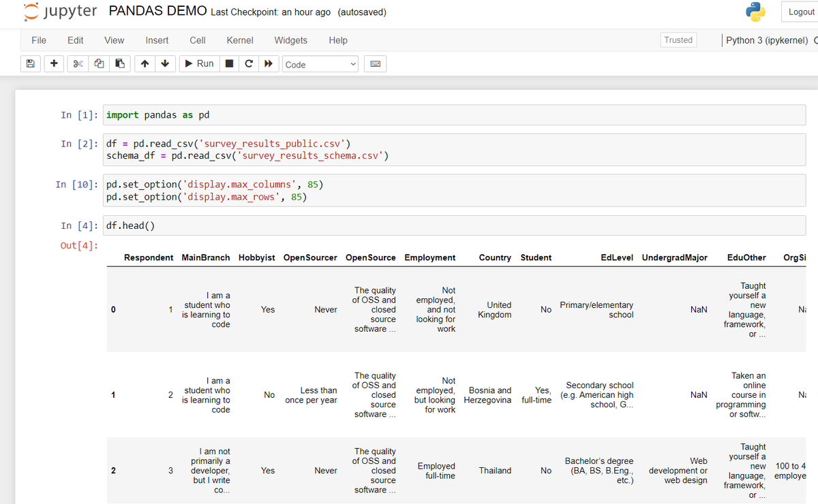Click the Employment column header

(430, 257)
